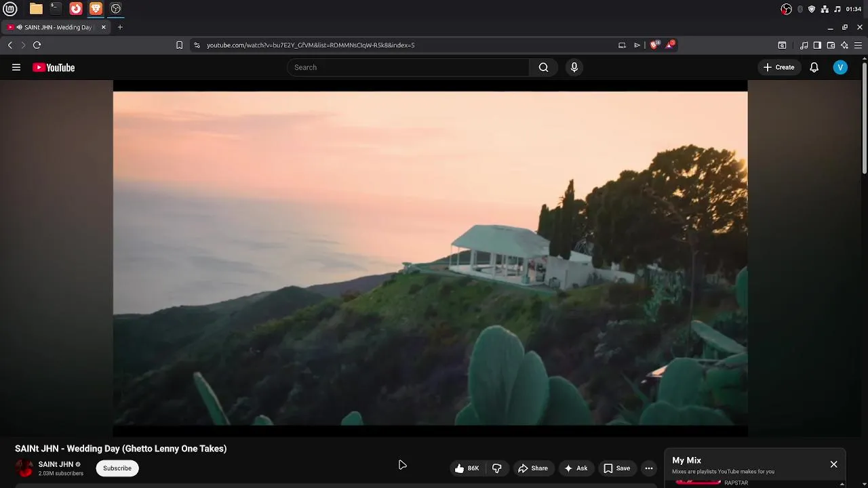Image resolution: width=868 pixels, height=488 pixels.
Task: Click the page vertical scrollbar
Action: click(x=865, y=119)
